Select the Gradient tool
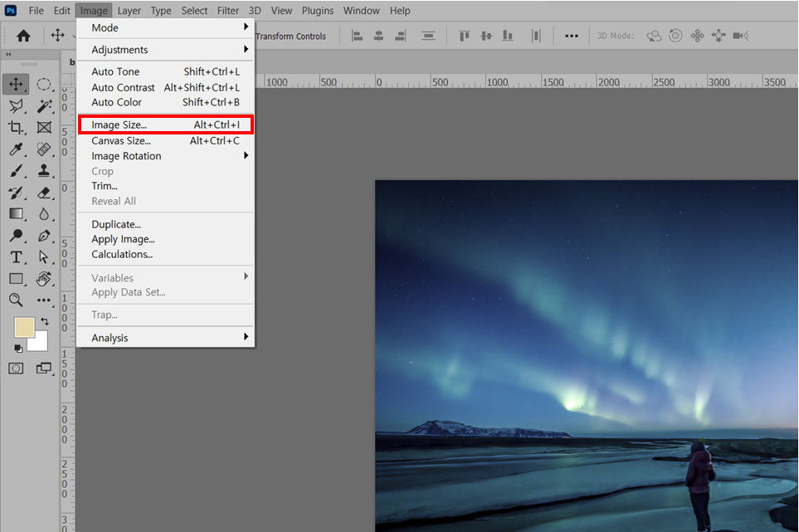This screenshot has height=532, width=799. pos(16,214)
